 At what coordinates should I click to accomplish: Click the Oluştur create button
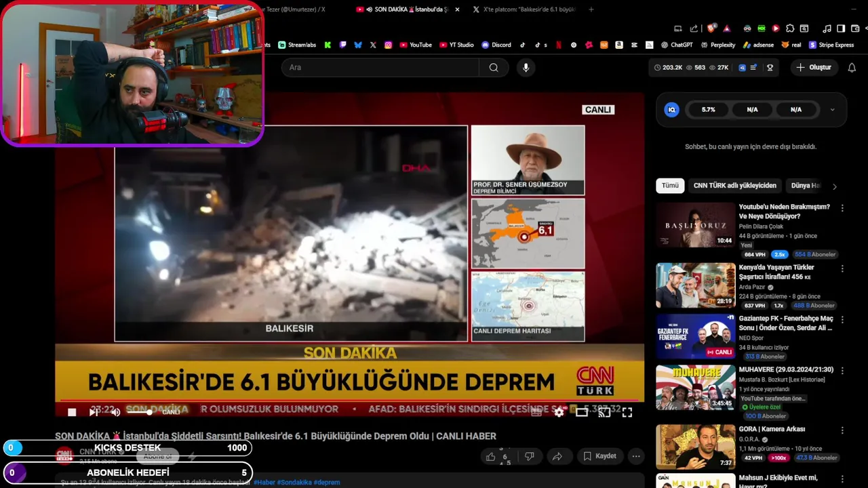pos(814,67)
